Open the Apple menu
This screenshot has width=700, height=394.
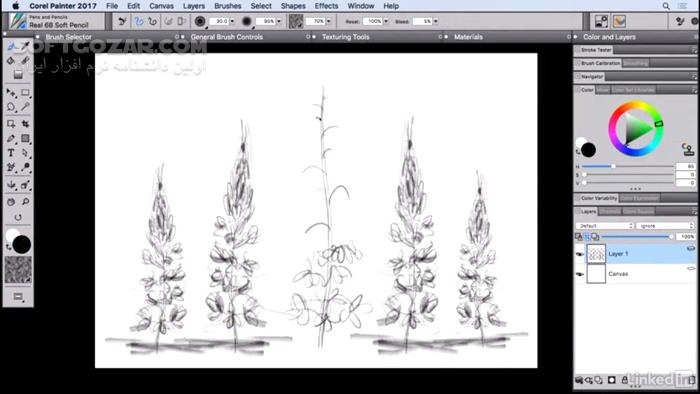16,6
